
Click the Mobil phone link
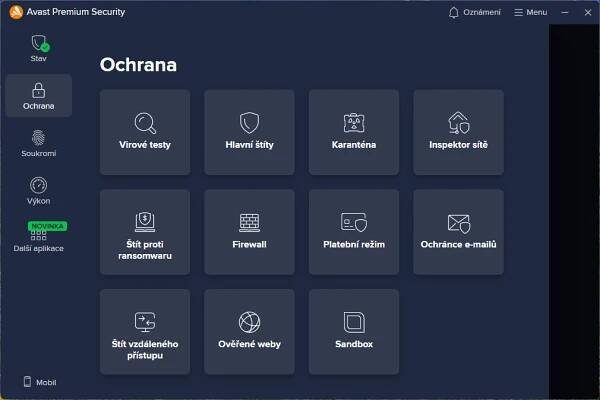pyautogui.click(x=40, y=382)
